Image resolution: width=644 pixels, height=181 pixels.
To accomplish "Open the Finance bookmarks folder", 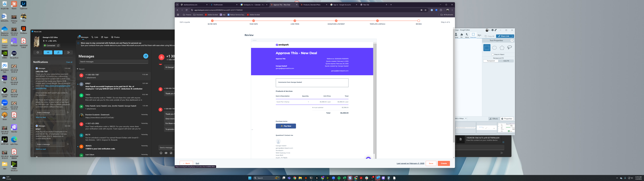I will click(187, 15).
